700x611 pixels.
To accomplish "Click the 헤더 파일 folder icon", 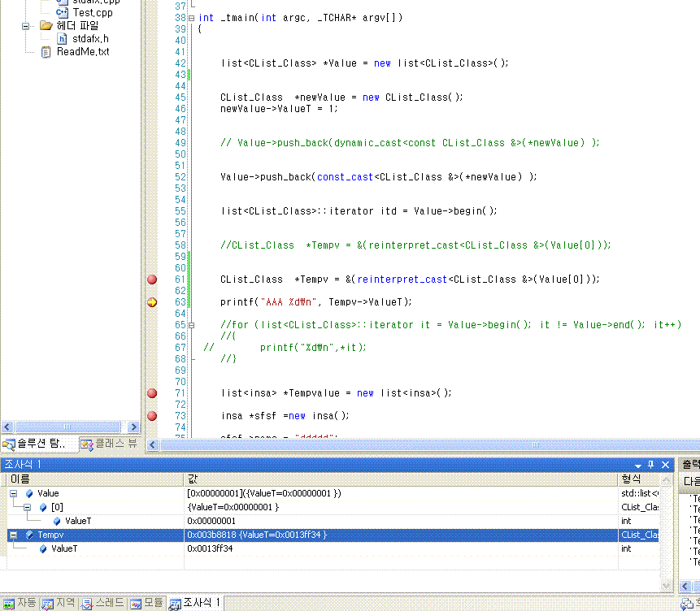I will (x=46, y=25).
